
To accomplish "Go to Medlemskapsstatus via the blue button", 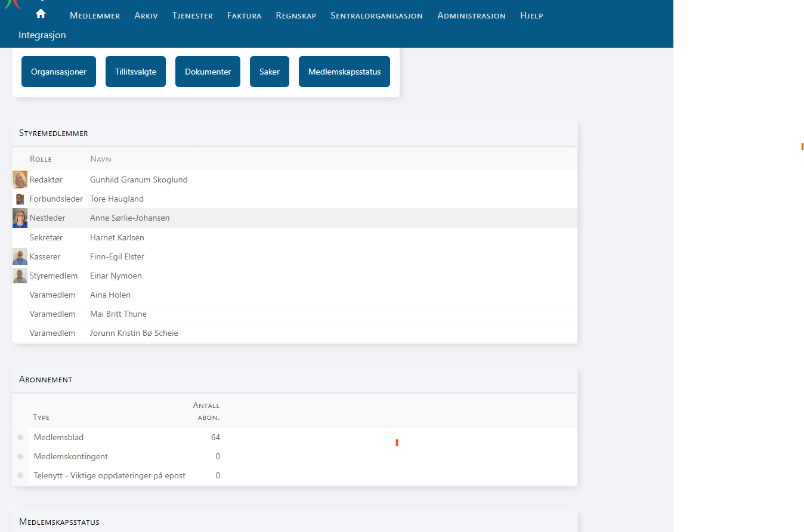I will tap(344, 72).
